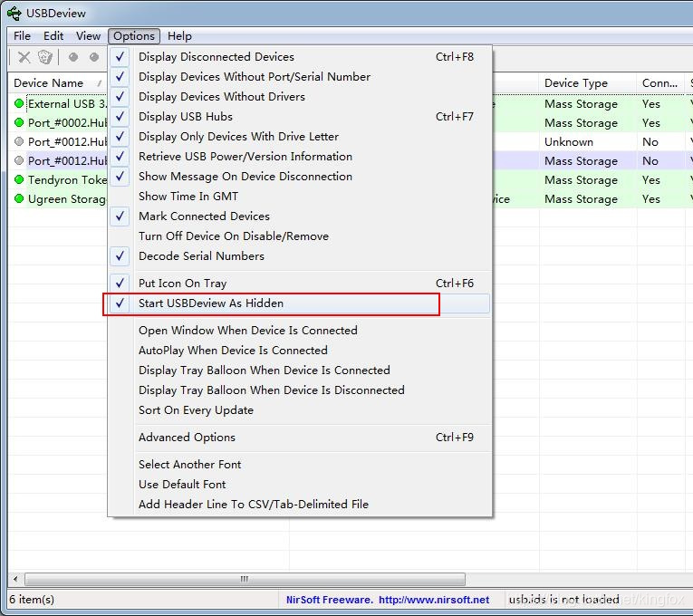This screenshot has height=616, width=693.
Task: Click the horizontal scrollbar left arrow
Action: click(x=15, y=579)
